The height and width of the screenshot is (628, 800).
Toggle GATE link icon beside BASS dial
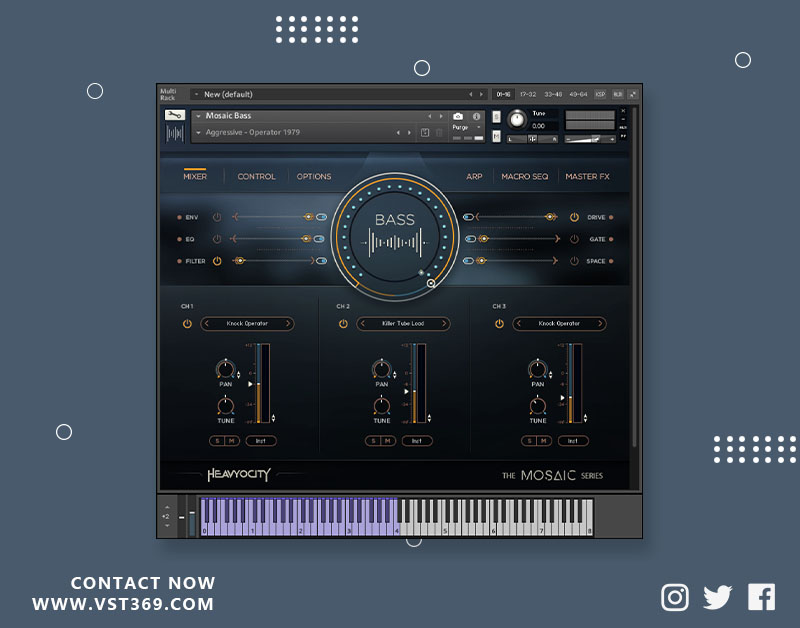[470, 239]
